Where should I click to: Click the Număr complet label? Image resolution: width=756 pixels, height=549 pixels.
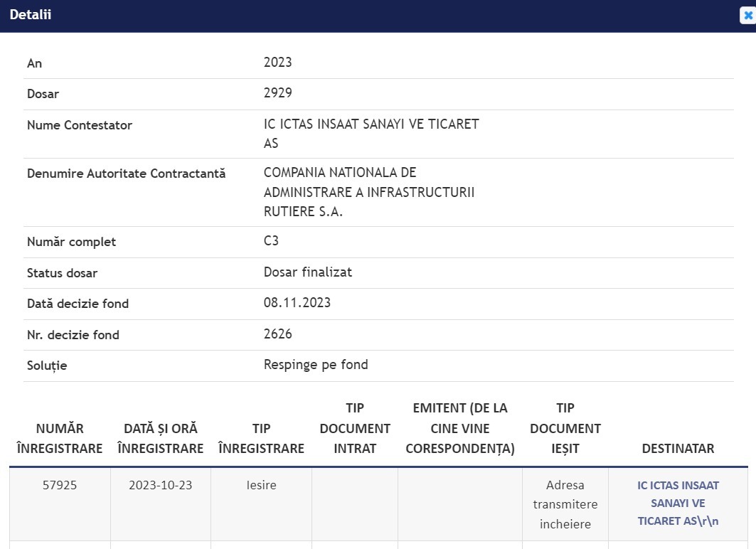tap(71, 242)
